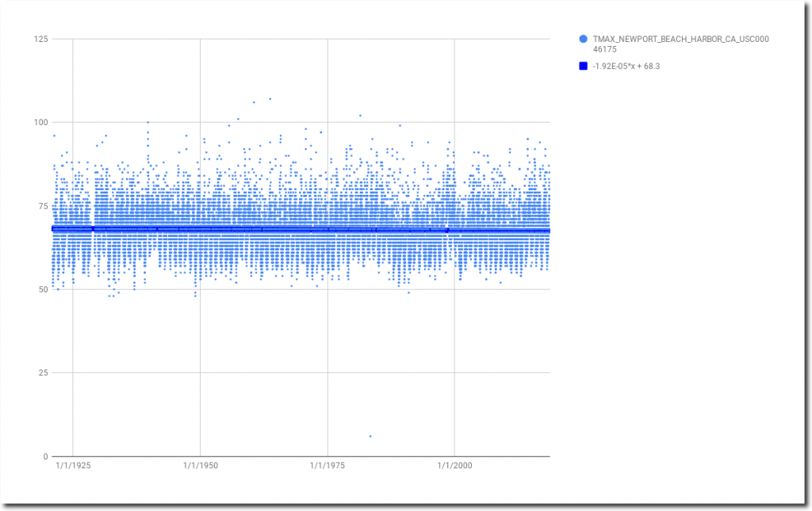
Task: Select the highest data point on the chart
Action: (270, 99)
